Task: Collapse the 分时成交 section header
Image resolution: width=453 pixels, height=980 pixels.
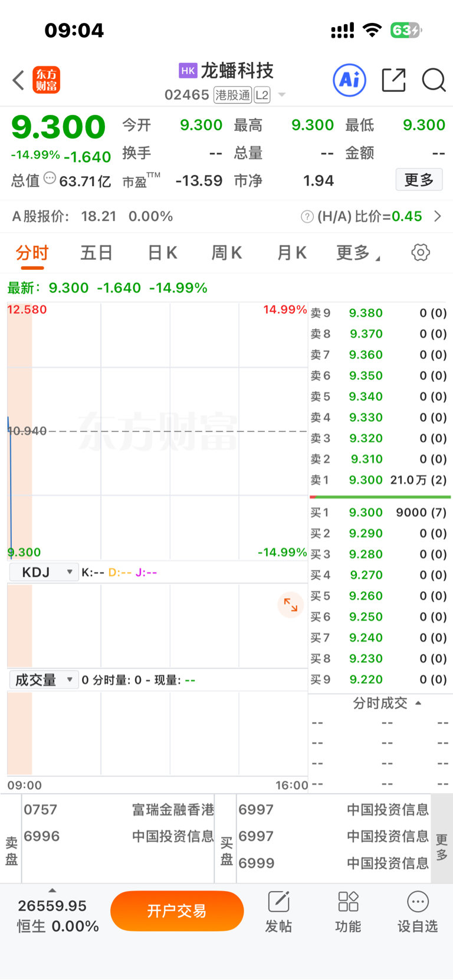Action: tap(386, 703)
